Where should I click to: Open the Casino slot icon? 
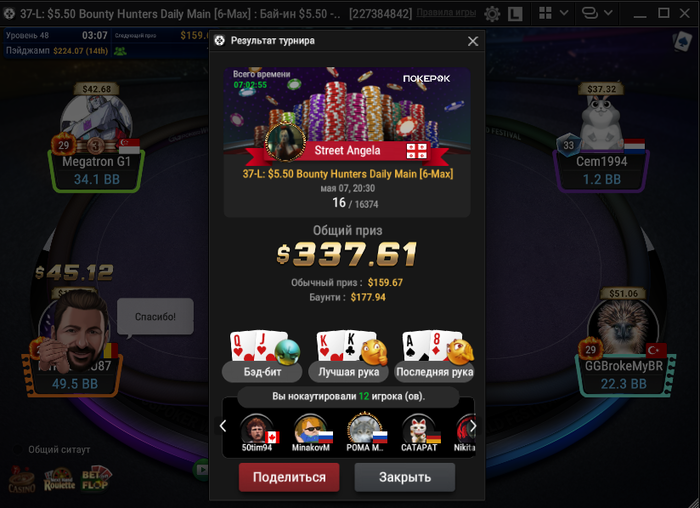[22, 480]
